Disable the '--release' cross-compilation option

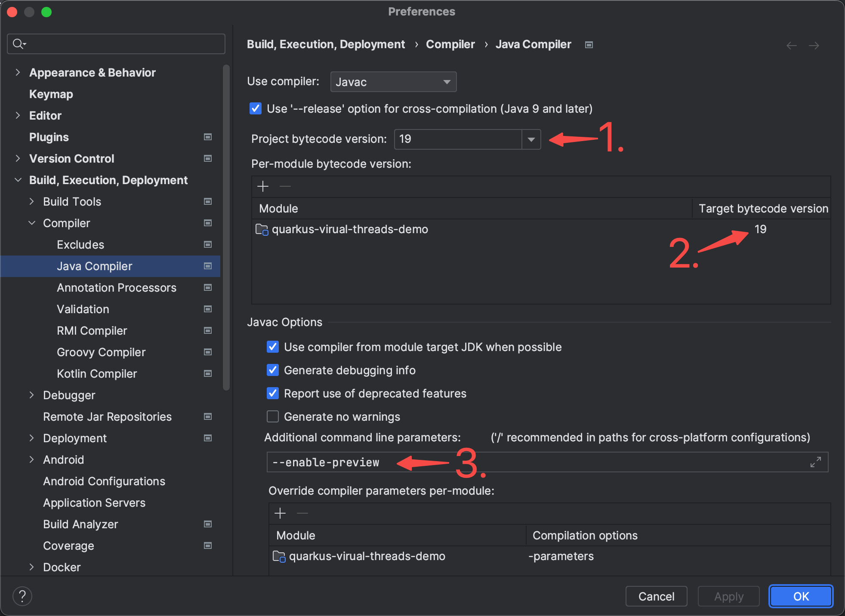(x=256, y=108)
